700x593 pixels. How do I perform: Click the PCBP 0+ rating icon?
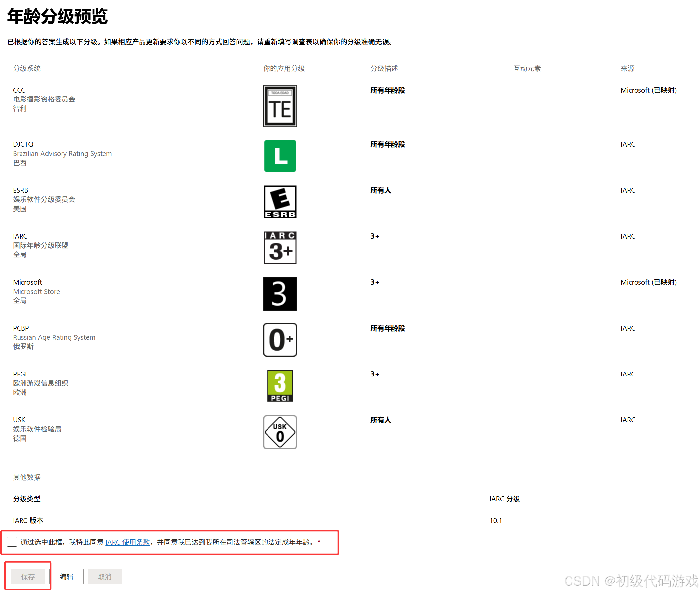pyautogui.click(x=280, y=339)
